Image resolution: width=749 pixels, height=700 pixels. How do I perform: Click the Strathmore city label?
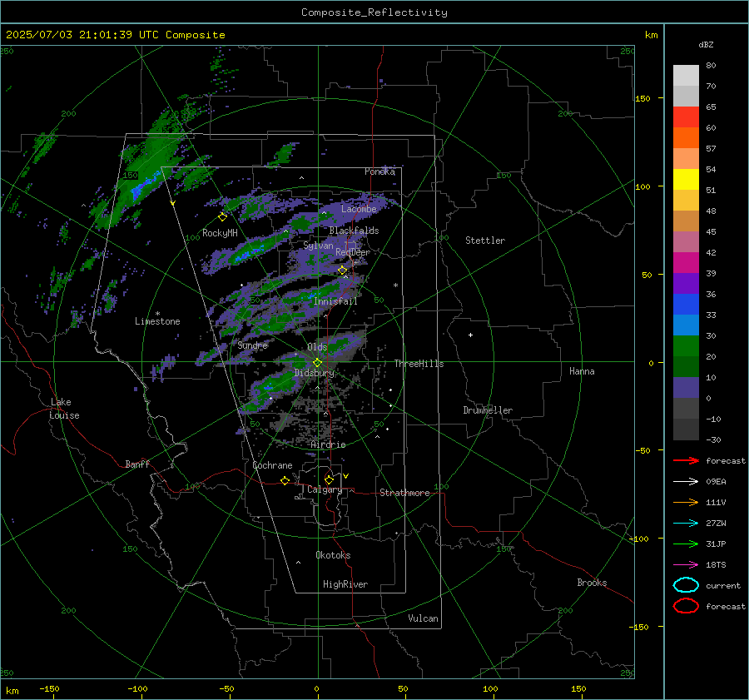pyautogui.click(x=404, y=493)
